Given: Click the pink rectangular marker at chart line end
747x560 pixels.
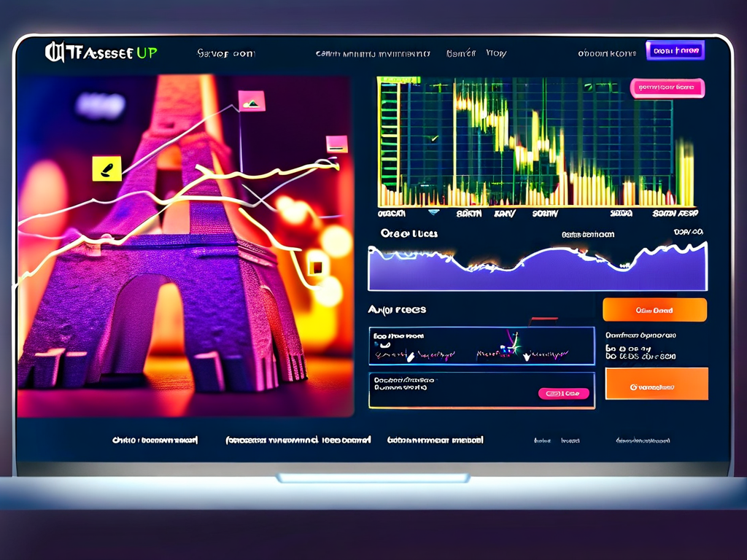Looking at the screenshot, I should pyautogui.click(x=337, y=145).
